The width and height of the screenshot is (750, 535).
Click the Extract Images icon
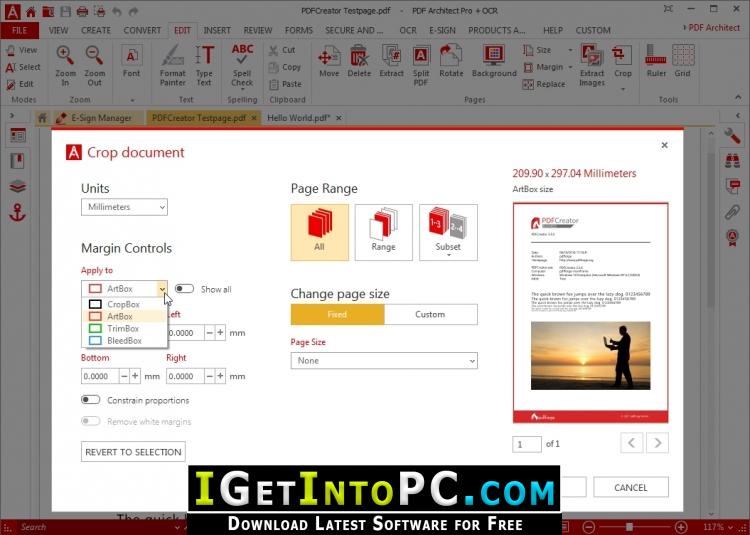tap(592, 66)
